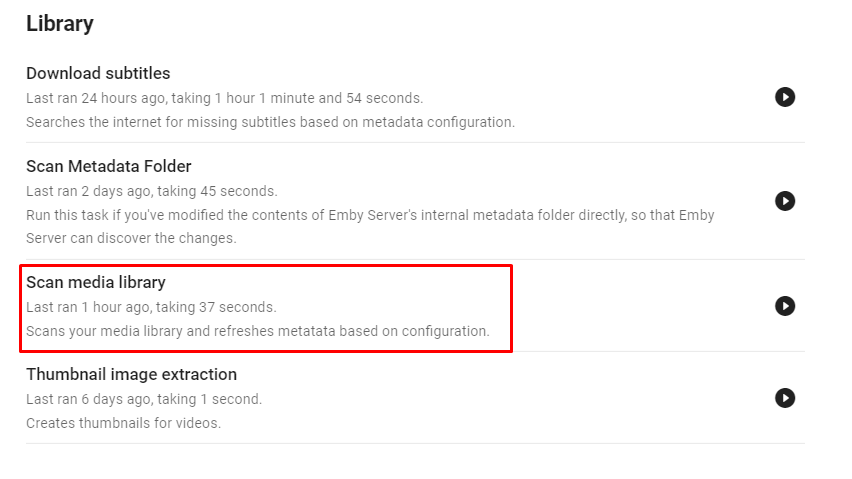Open the Download subtitles task title
This screenshot has height=479, width=852.
(98, 73)
